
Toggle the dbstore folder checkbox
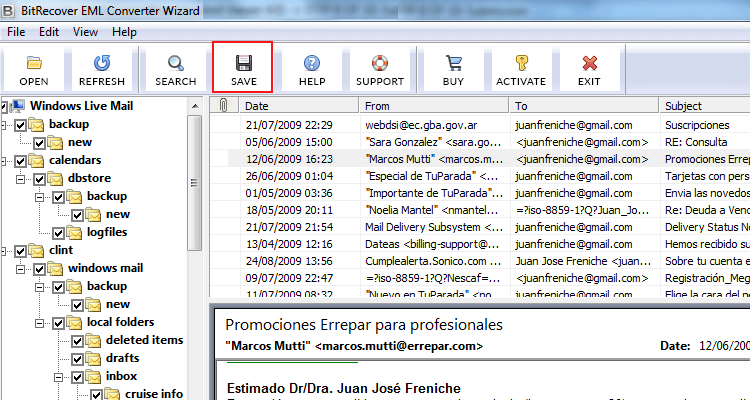pyautogui.click(x=40, y=179)
